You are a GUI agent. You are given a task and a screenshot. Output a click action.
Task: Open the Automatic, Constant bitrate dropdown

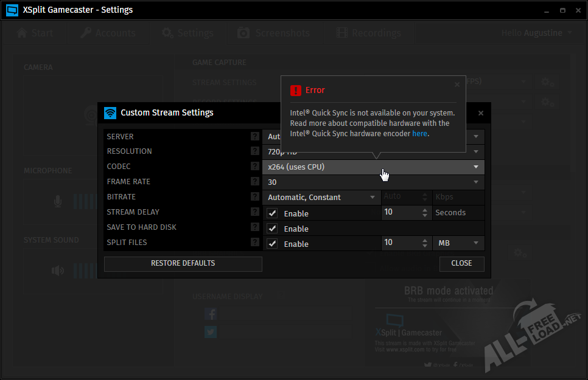(321, 197)
